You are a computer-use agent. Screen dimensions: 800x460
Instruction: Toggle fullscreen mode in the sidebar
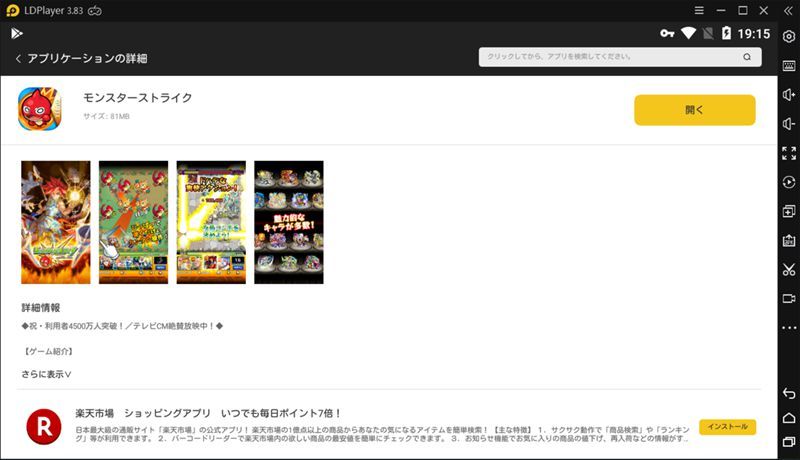pos(788,153)
